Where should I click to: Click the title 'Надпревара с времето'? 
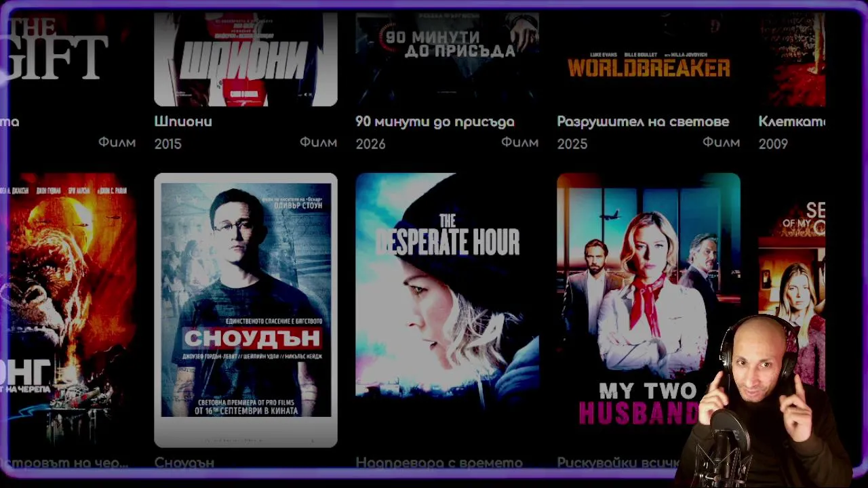click(439, 462)
